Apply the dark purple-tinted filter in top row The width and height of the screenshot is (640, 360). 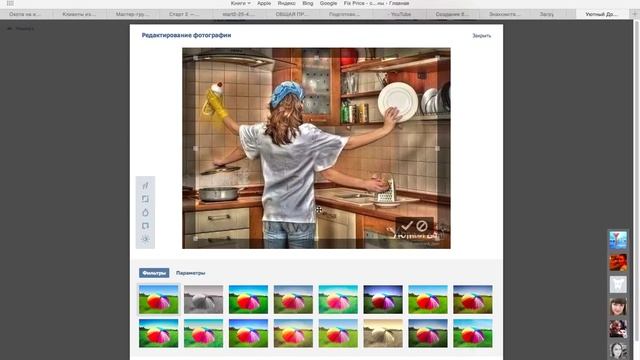click(383, 300)
